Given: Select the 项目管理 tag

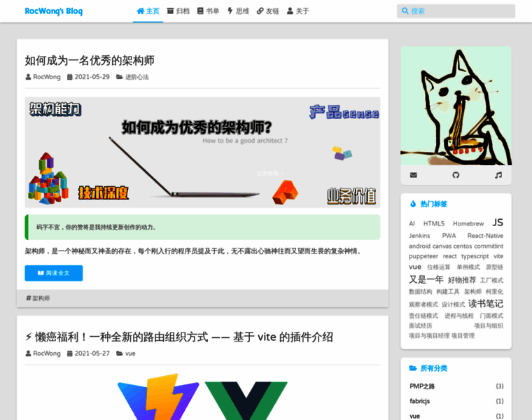Looking at the screenshot, I should pyautogui.click(x=463, y=336).
